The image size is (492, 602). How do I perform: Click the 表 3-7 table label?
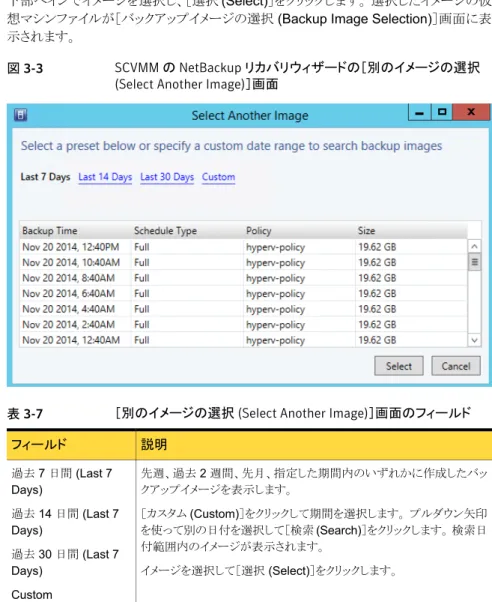click(25, 414)
